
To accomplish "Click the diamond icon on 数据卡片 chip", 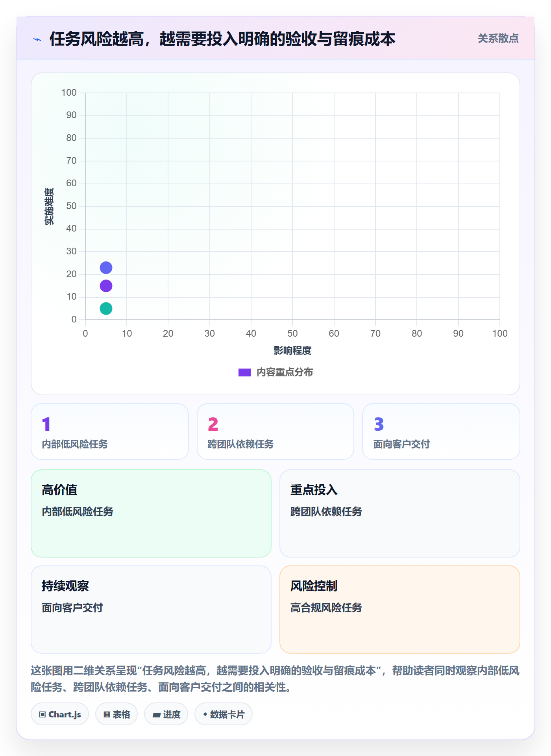I will pos(205,714).
